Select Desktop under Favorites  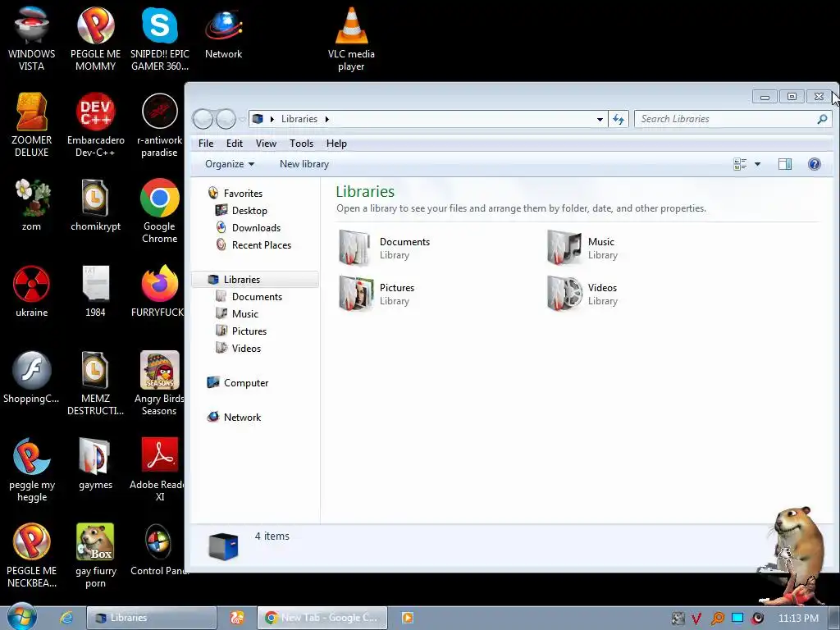[249, 211]
